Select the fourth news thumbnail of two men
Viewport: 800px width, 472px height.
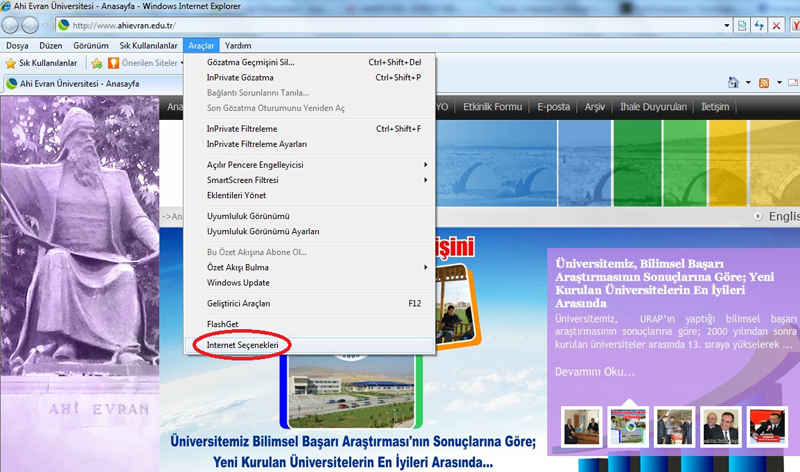tap(721, 427)
